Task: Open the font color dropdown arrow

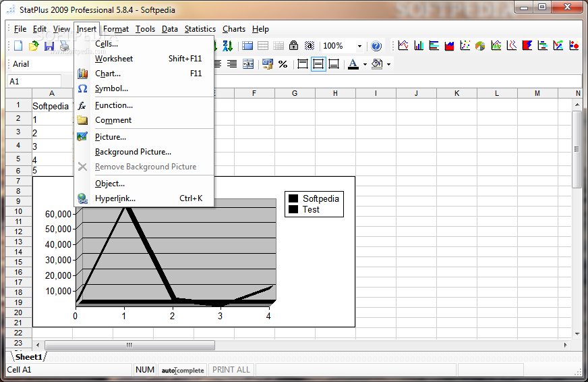Action: pos(365,65)
